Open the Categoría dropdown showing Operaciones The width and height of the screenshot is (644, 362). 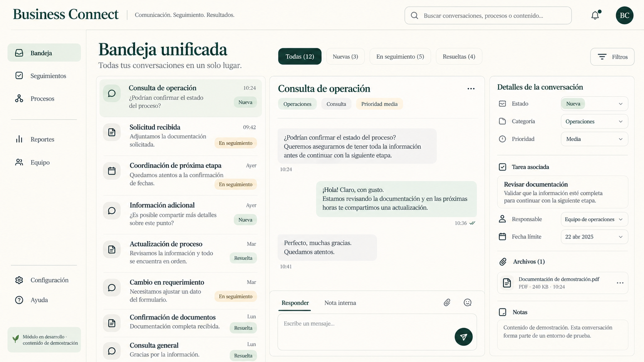594,122
